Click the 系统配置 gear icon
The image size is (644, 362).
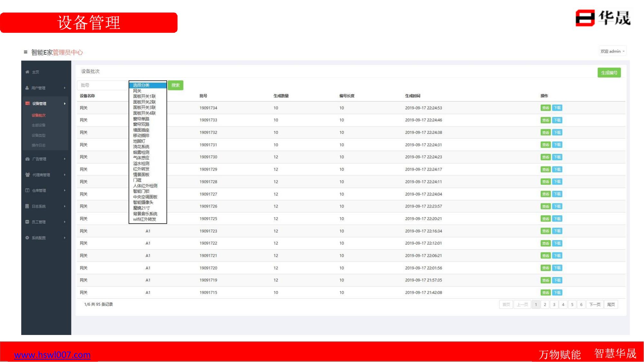(27, 238)
